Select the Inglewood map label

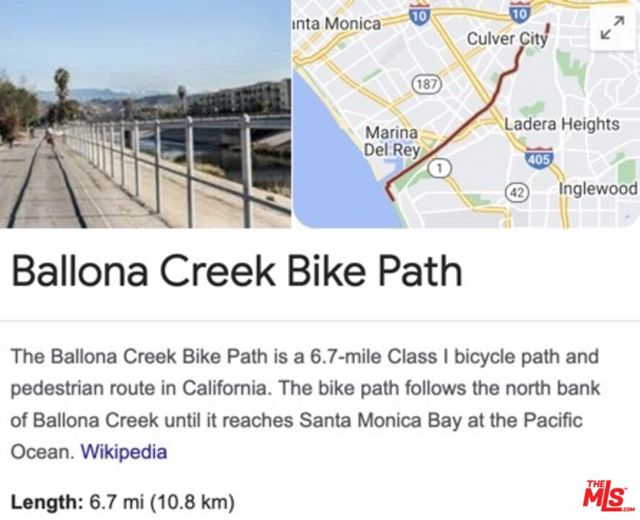[x=598, y=189]
